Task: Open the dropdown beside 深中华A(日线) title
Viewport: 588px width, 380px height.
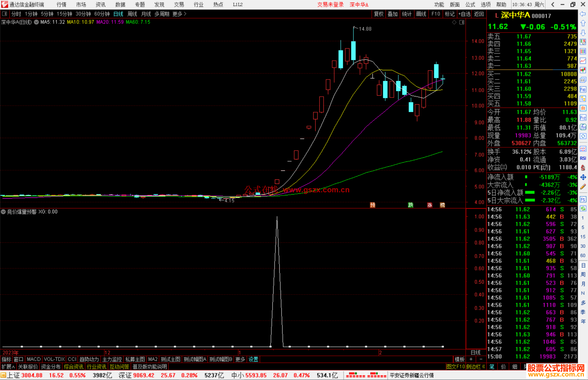Action: pyautogui.click(x=36, y=22)
